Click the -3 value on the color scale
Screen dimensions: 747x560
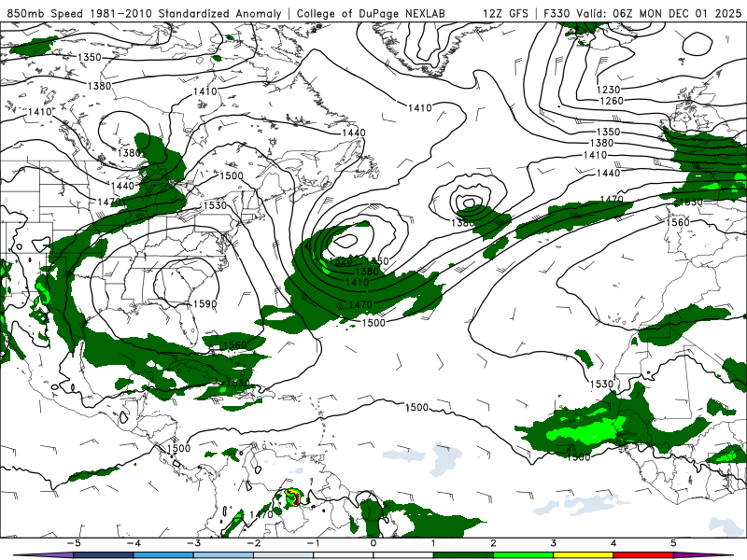193,543
